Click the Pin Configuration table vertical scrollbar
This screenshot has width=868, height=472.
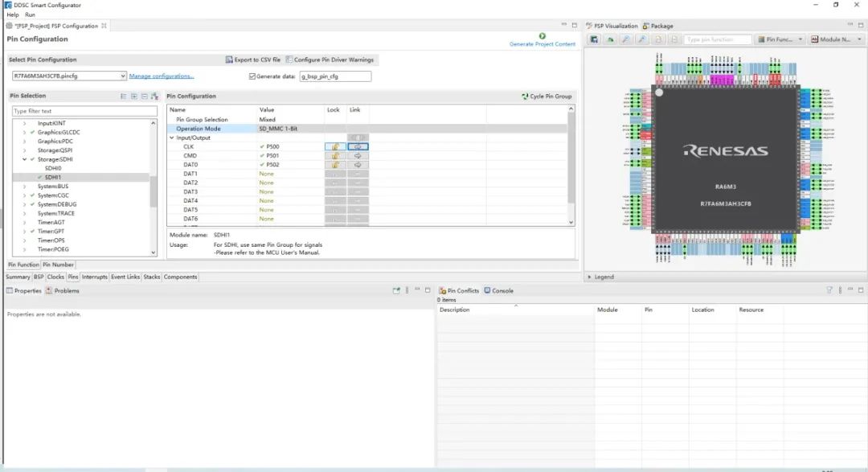(571, 158)
